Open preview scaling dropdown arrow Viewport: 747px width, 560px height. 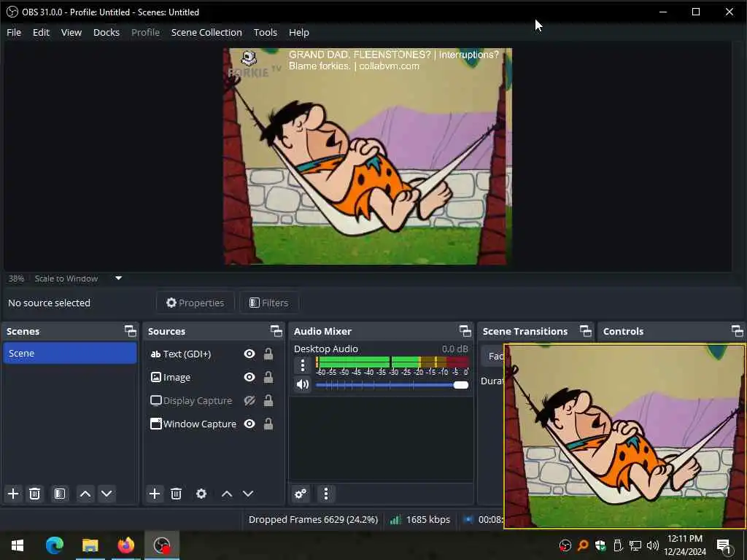pos(119,278)
